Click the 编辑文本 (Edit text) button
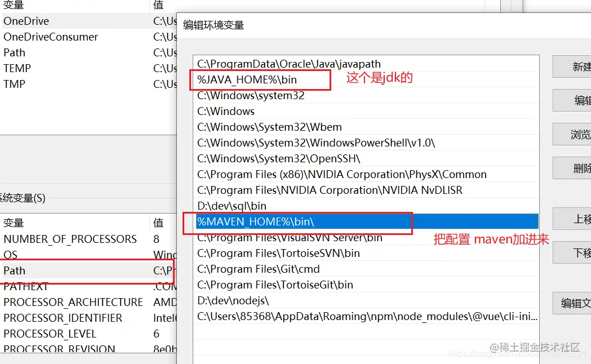The image size is (591, 364). [572, 303]
